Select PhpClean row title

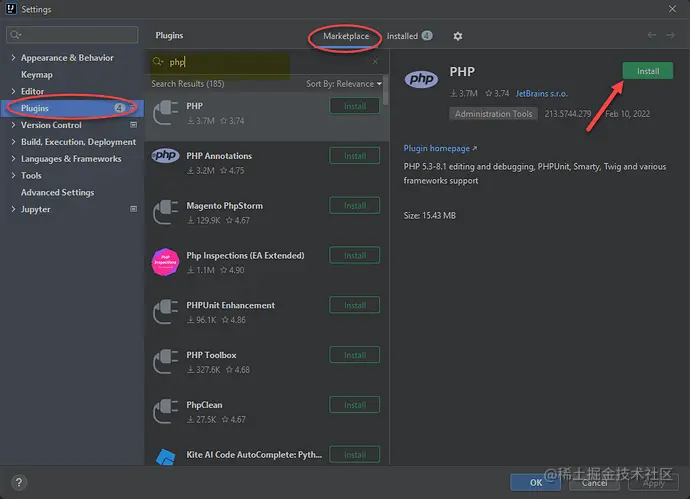204,404
